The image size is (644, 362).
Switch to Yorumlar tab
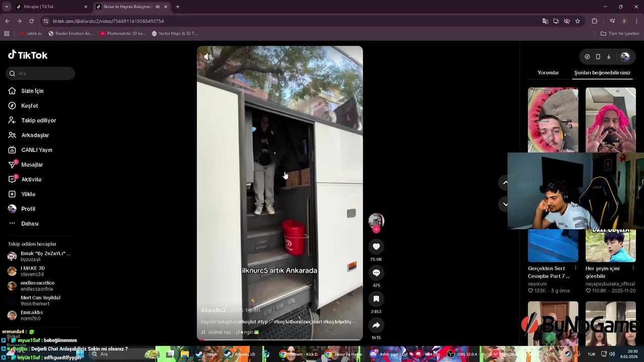coord(548,73)
